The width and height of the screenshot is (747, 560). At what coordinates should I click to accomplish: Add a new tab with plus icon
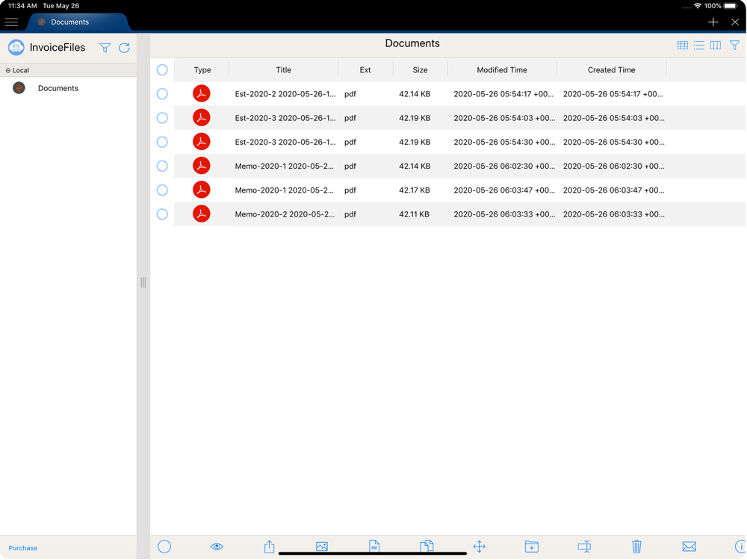[x=713, y=22]
